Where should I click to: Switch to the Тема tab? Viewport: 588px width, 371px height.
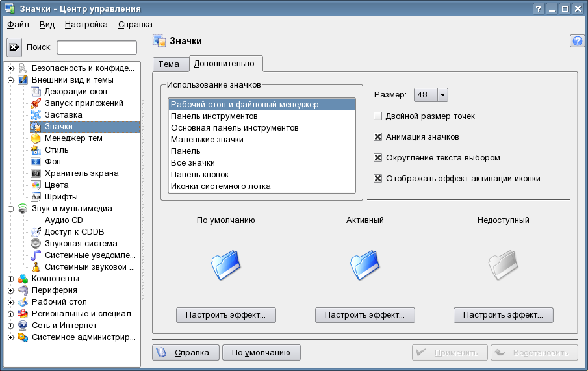pos(170,64)
